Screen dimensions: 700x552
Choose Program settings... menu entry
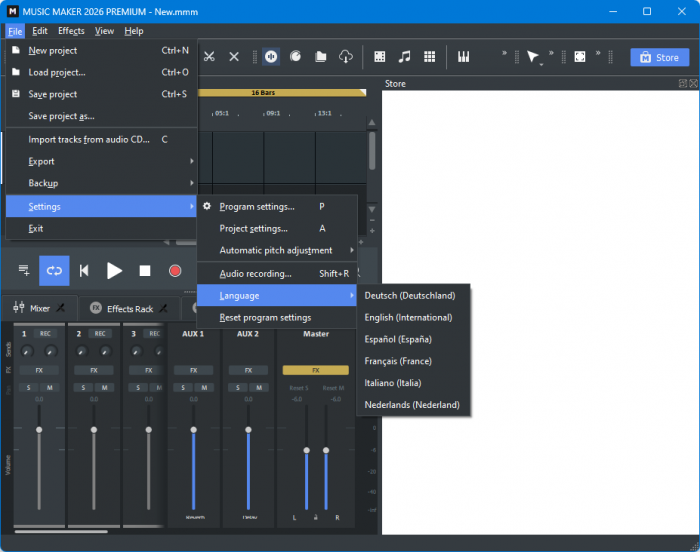(x=257, y=206)
